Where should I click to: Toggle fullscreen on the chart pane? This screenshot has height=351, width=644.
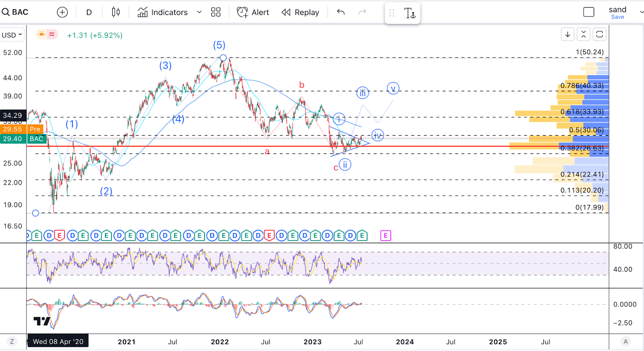599,35
